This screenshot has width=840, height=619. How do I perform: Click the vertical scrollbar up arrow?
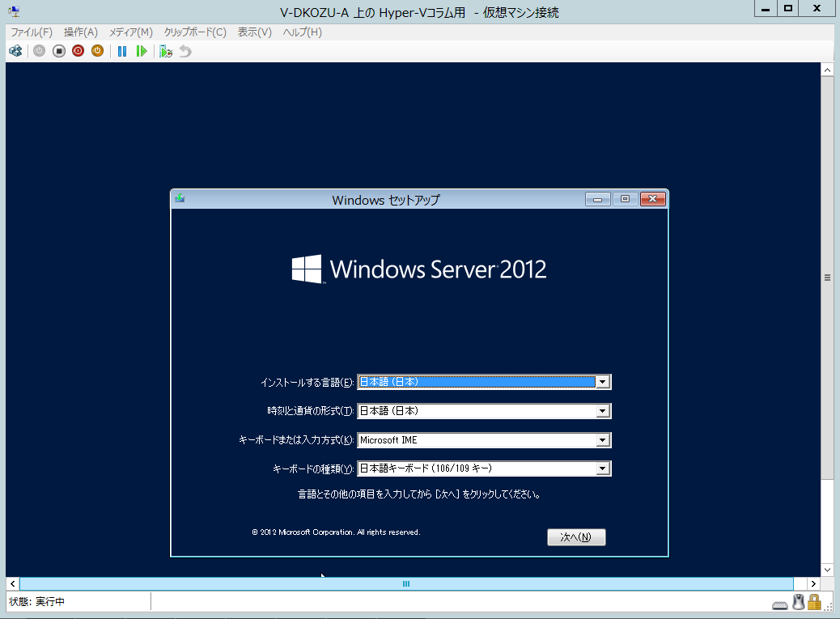pos(827,70)
